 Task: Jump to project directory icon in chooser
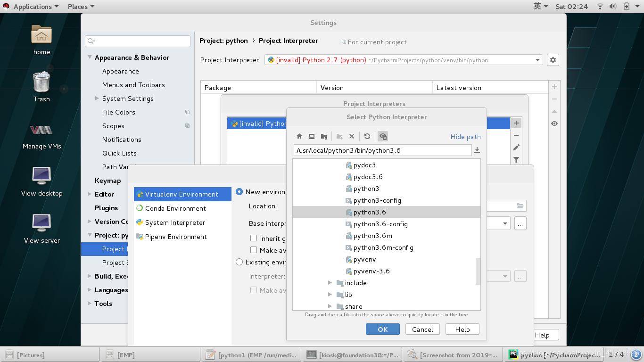(324, 136)
